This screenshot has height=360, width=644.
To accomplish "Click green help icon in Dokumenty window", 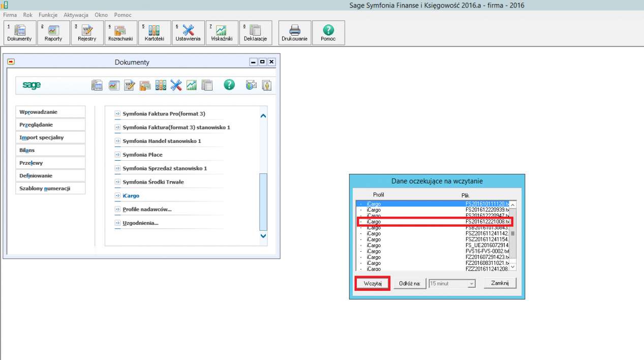I will 229,85.
